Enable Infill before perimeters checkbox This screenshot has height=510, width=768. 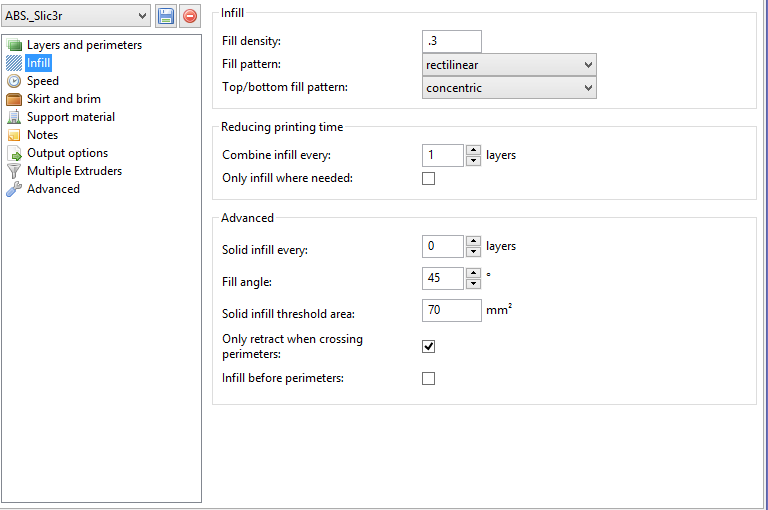(429, 379)
